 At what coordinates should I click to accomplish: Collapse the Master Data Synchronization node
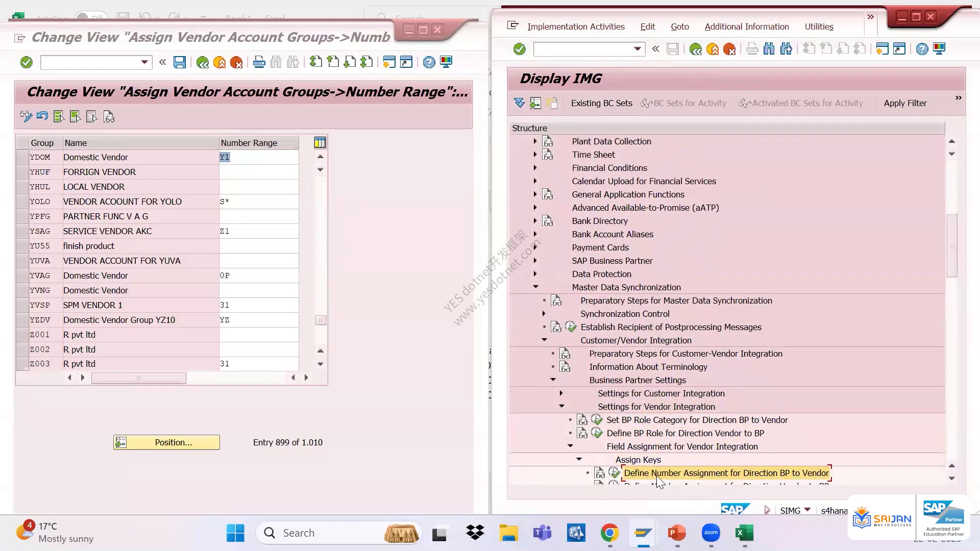pos(535,287)
